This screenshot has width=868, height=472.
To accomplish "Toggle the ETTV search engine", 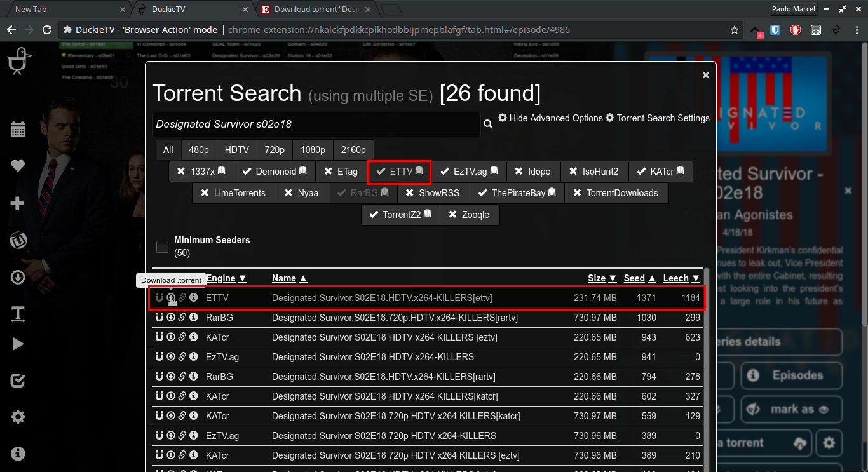I will tap(399, 172).
